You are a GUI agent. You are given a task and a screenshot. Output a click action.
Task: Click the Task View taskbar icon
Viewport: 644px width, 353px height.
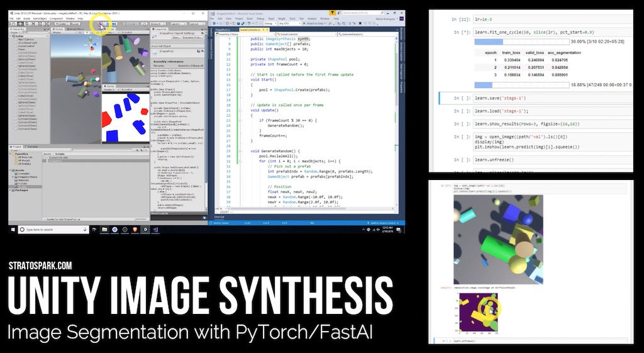pyautogui.click(x=94, y=230)
